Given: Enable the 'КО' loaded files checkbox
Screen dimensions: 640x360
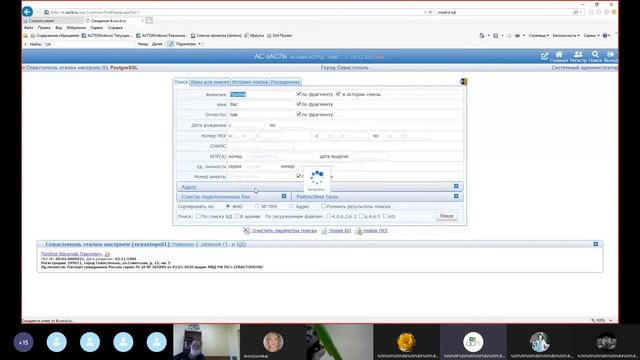Looking at the screenshot, I should (385, 216).
